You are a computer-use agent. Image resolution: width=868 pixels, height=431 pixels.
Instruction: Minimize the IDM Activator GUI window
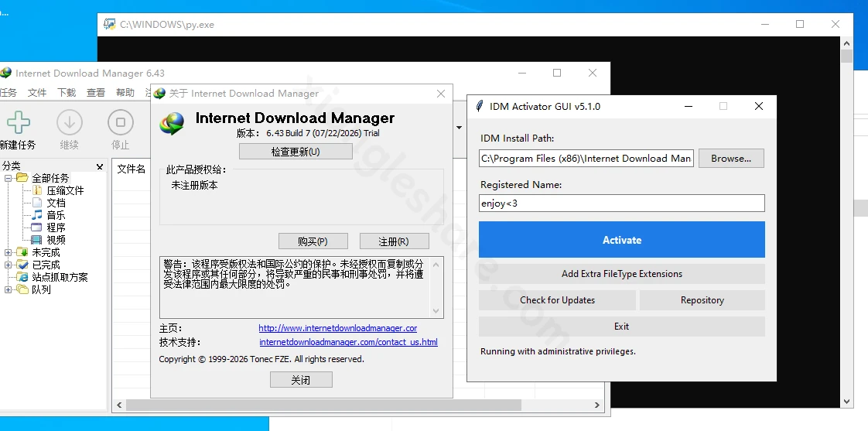point(688,106)
